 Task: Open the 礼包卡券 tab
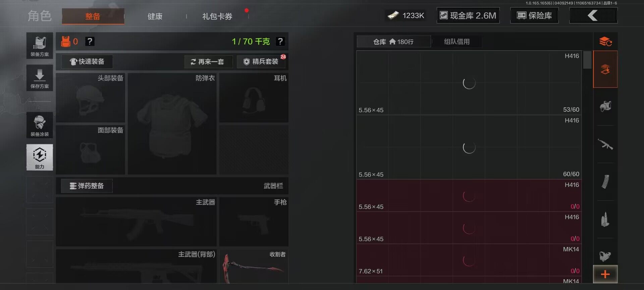coord(217,16)
